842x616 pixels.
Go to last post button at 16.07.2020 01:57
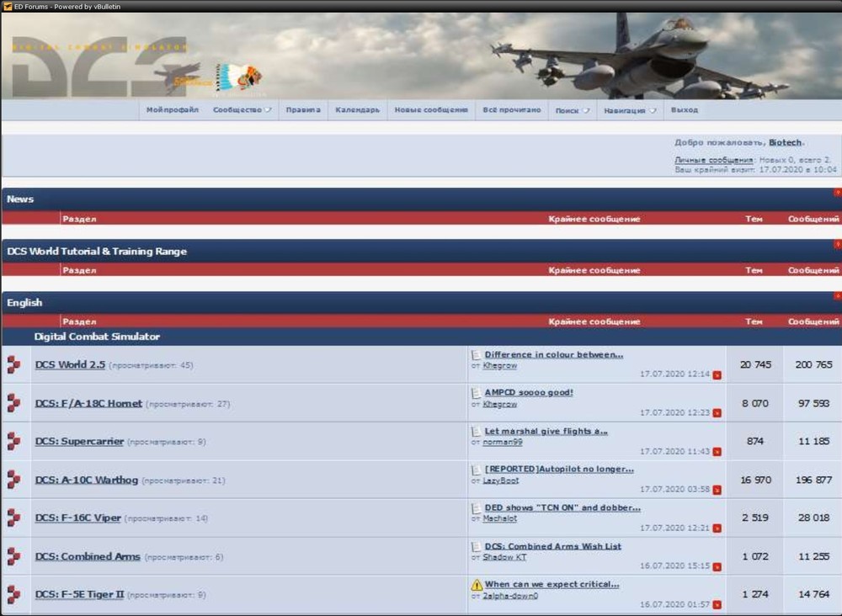(717, 605)
